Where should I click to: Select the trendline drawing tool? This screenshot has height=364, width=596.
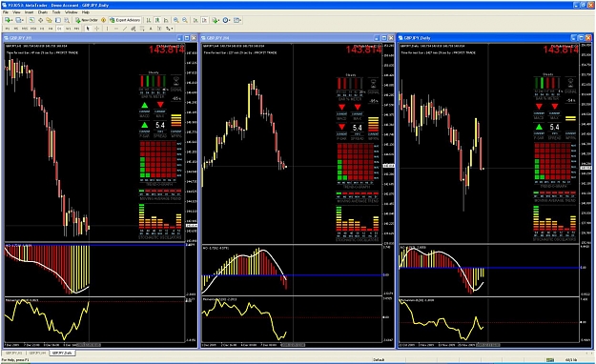125,29
